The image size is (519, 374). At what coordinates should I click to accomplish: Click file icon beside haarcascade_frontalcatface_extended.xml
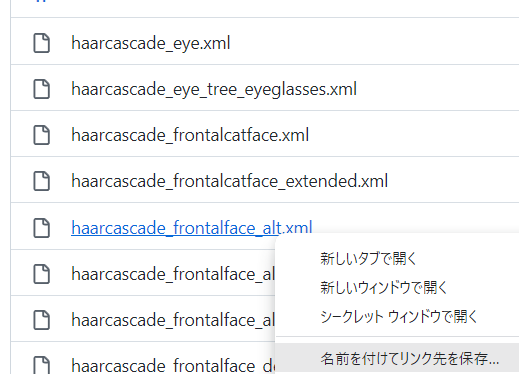[x=42, y=181]
